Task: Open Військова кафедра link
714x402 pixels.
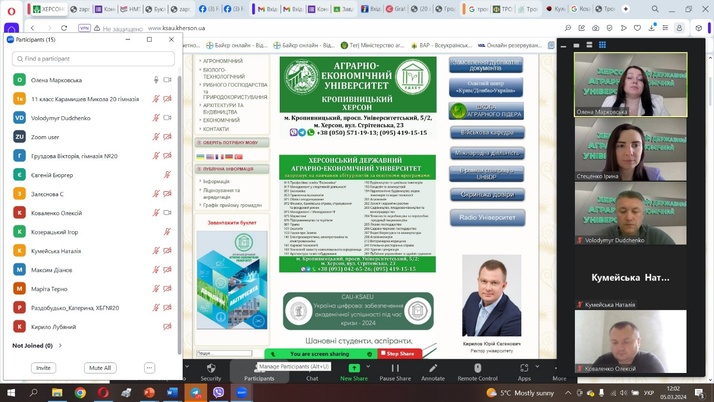Action: pyautogui.click(x=487, y=132)
